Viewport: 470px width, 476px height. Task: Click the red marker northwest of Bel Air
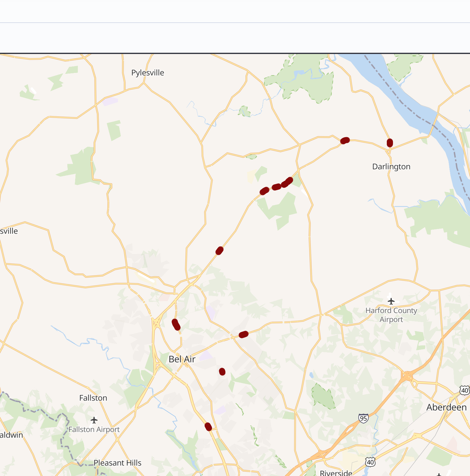click(176, 325)
